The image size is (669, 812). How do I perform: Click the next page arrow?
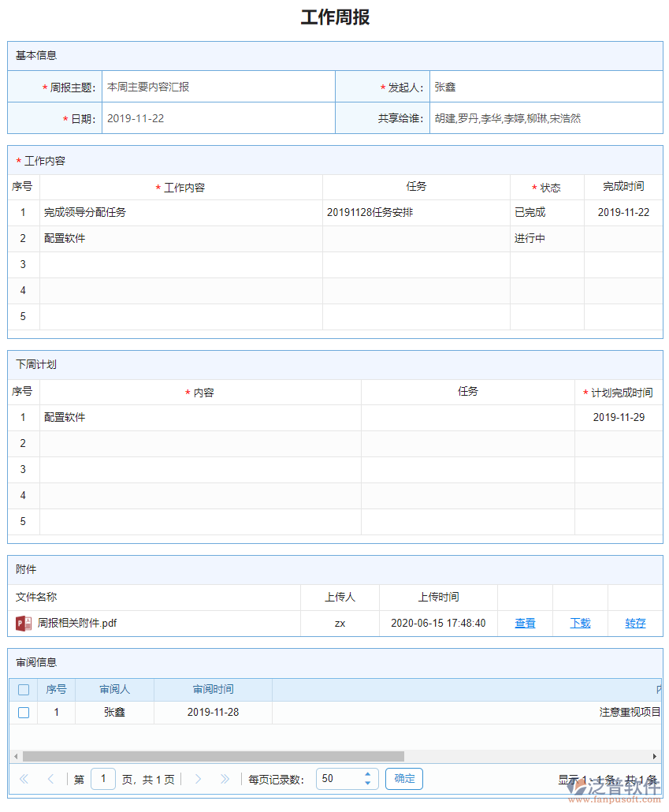[198, 778]
